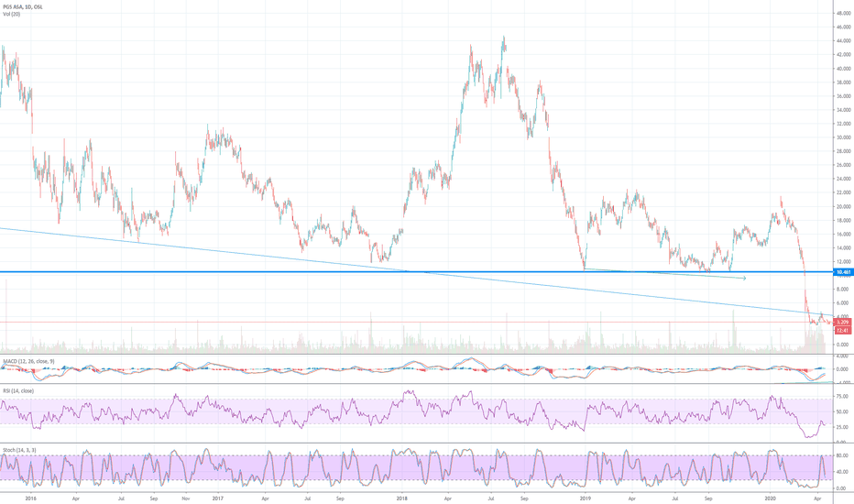Click the 24.000 price scale label

point(844,179)
